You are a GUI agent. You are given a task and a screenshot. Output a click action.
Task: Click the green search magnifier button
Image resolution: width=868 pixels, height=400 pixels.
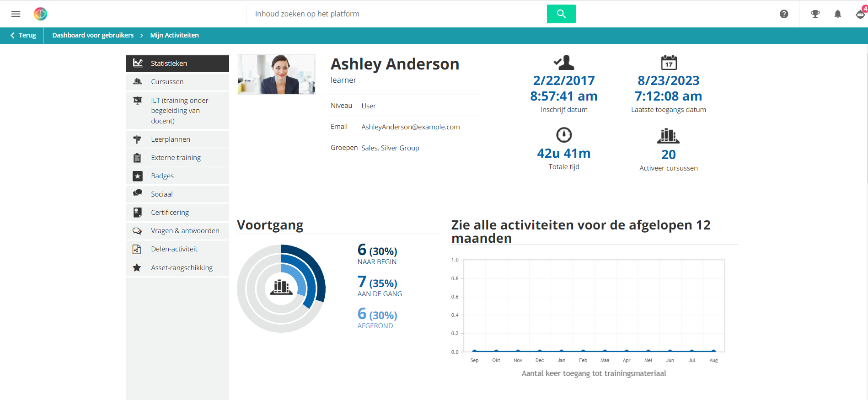[x=561, y=14]
